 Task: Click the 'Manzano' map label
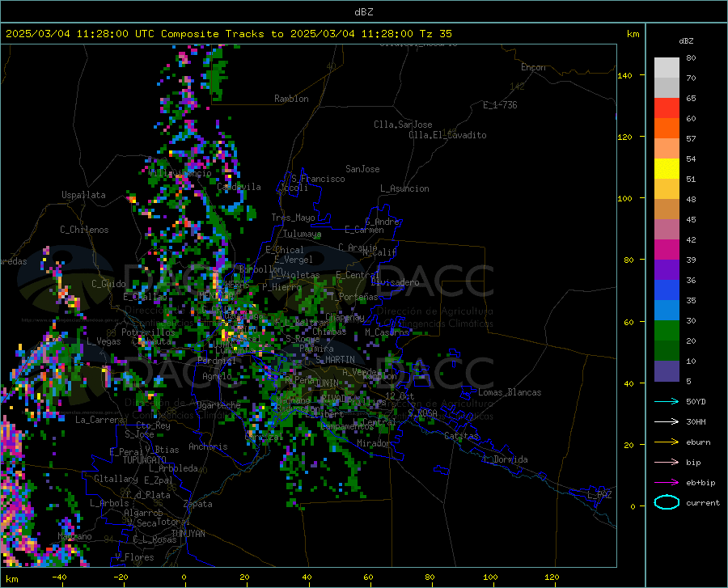point(74,536)
